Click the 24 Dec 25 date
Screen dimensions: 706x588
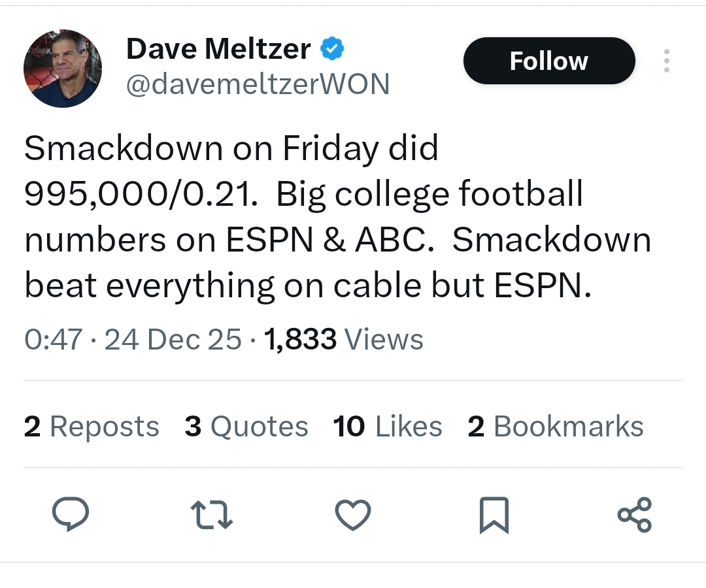173,340
